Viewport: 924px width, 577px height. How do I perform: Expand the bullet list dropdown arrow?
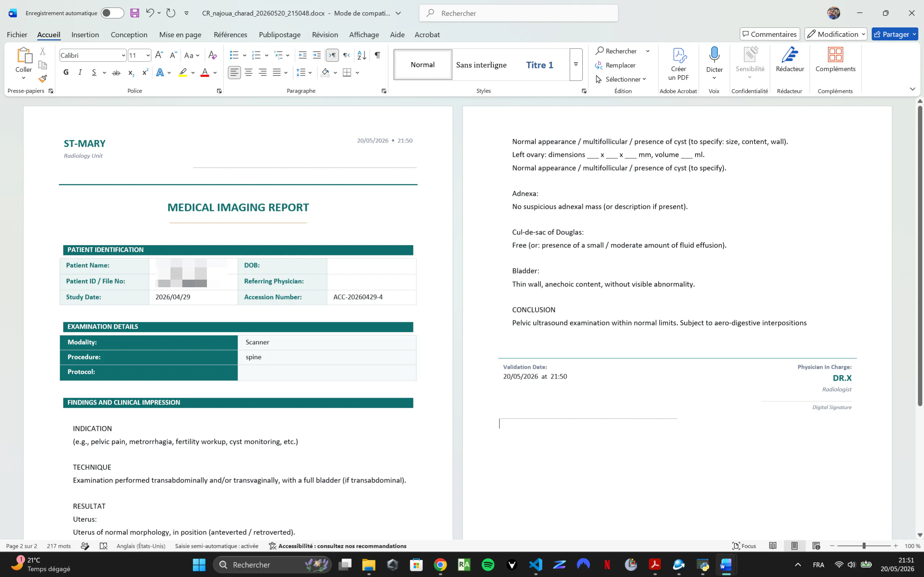(x=244, y=55)
